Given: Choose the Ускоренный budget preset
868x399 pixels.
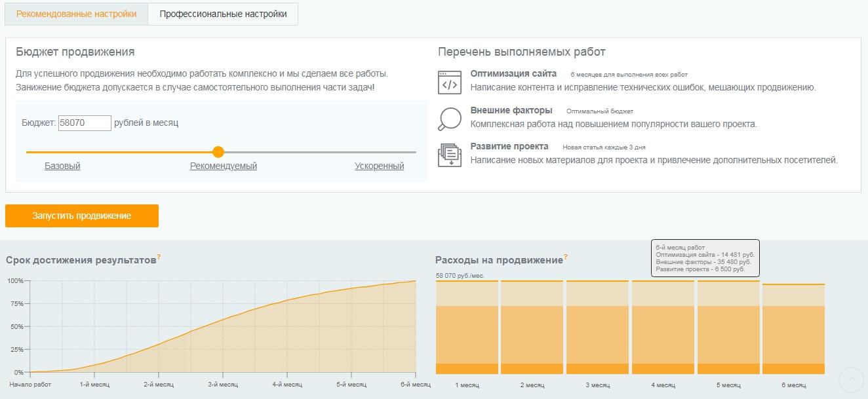Looking at the screenshot, I should pos(380,166).
